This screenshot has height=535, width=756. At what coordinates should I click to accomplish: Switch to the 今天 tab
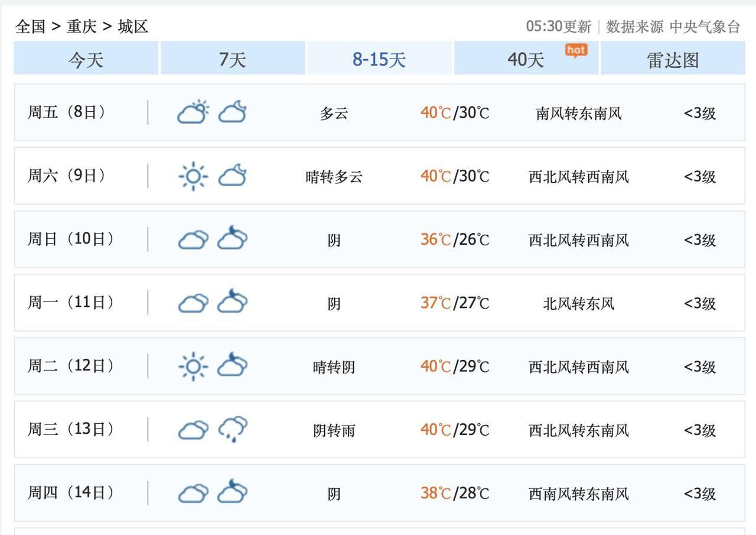[86, 59]
